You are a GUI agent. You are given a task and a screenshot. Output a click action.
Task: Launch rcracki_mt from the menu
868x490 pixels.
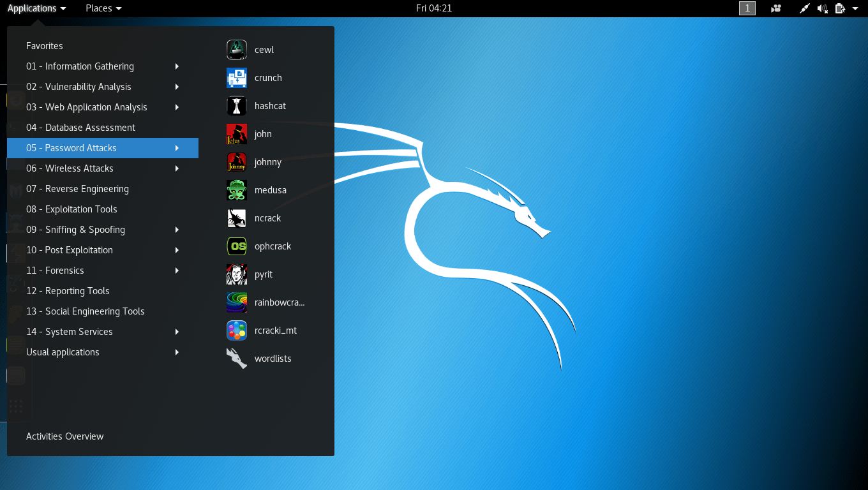273,330
